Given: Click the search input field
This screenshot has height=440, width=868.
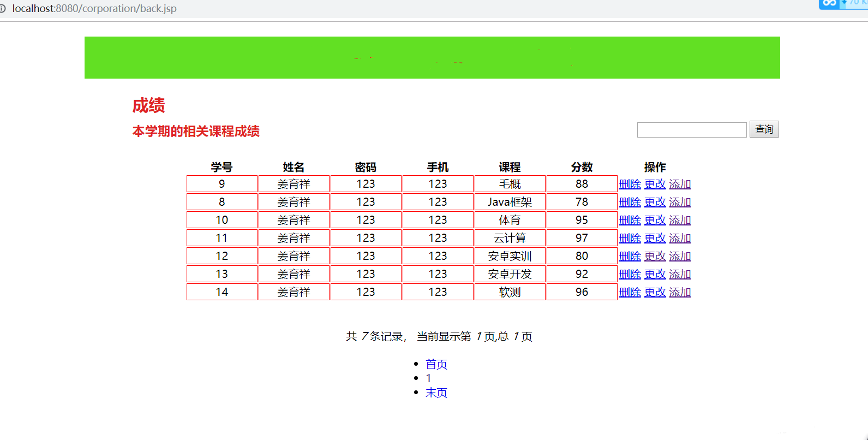Looking at the screenshot, I should tap(691, 130).
